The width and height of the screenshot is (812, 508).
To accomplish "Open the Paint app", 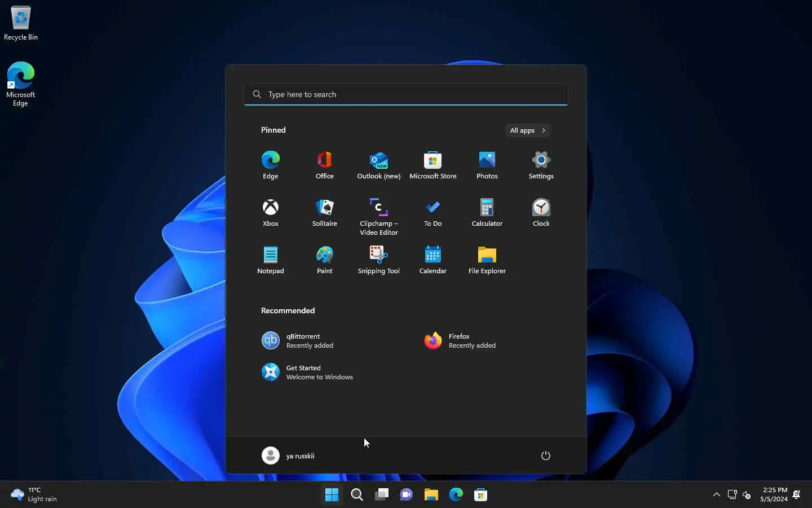I will tap(325, 260).
